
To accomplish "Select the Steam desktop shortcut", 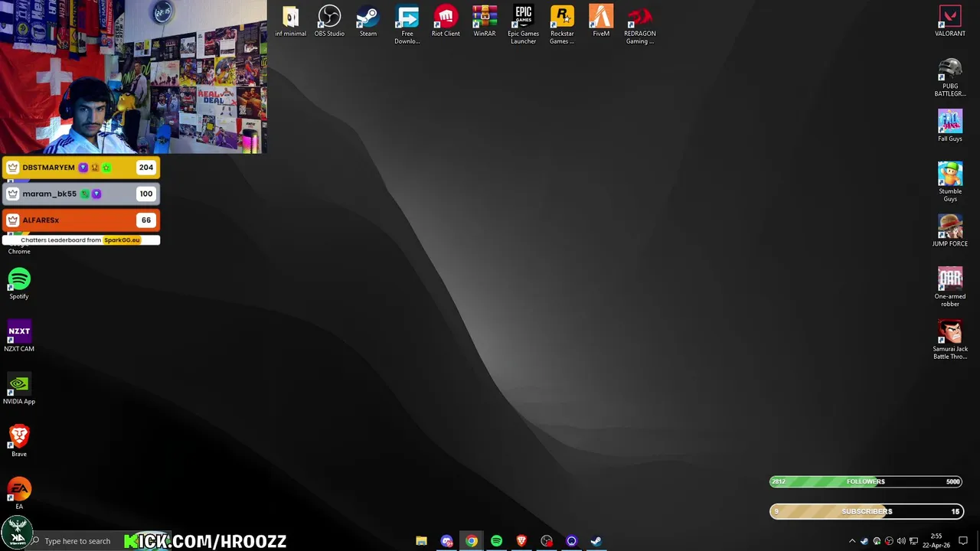I will [x=368, y=21].
